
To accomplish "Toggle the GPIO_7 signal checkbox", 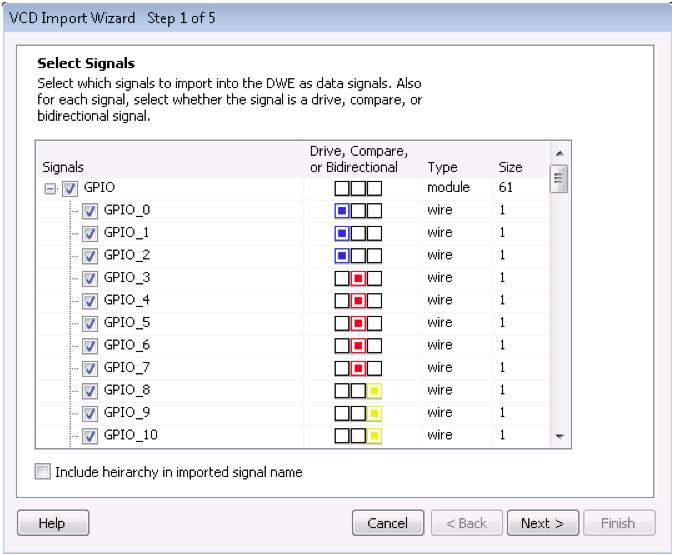I will 90,367.
